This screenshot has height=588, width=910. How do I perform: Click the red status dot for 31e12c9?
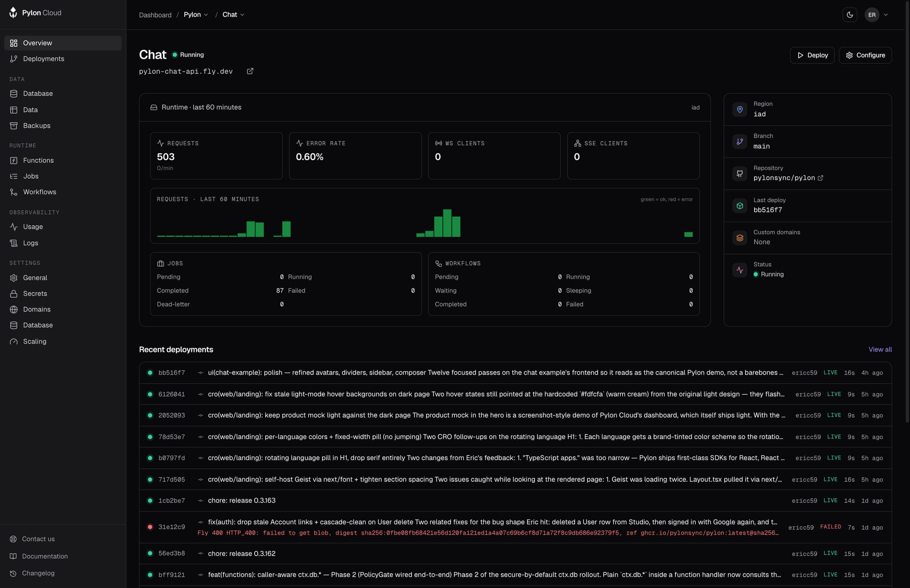pos(150,527)
